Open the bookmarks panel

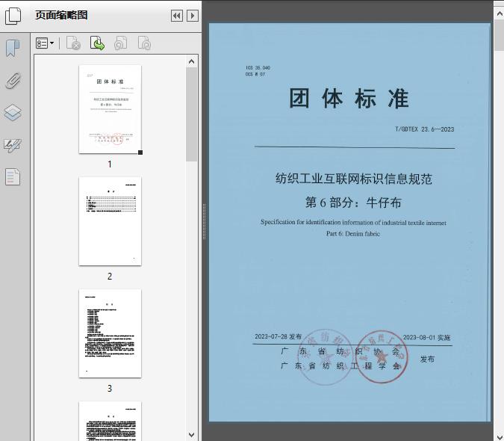click(13, 49)
